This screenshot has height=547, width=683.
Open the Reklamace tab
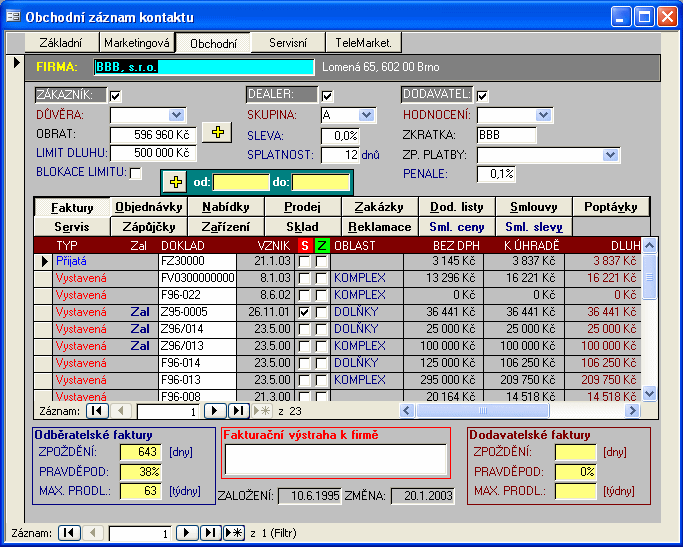pos(379,227)
